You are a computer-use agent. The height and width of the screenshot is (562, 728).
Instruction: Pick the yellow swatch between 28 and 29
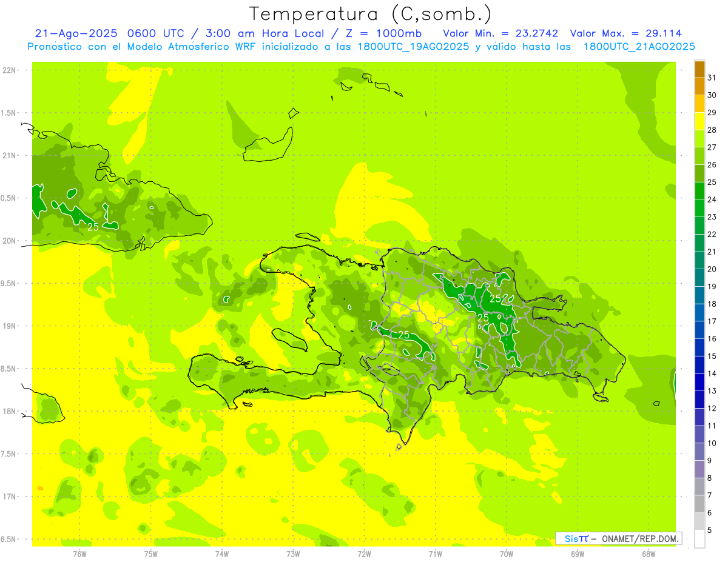point(699,121)
